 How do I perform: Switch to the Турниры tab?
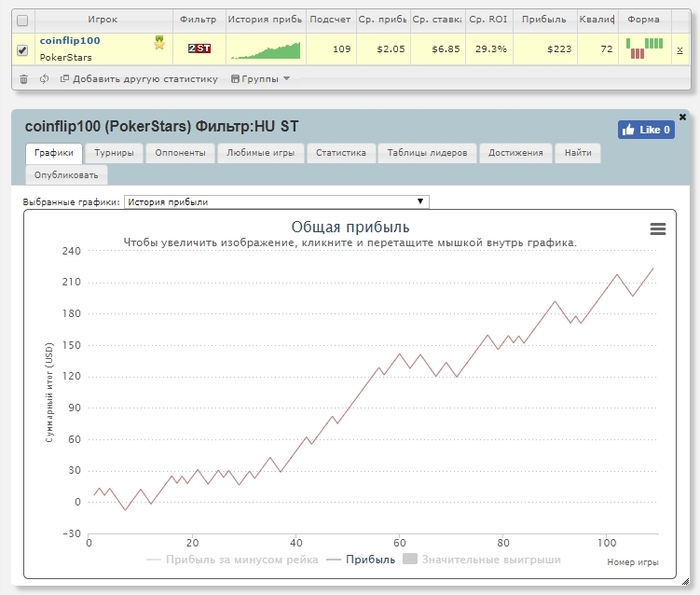coord(114,153)
